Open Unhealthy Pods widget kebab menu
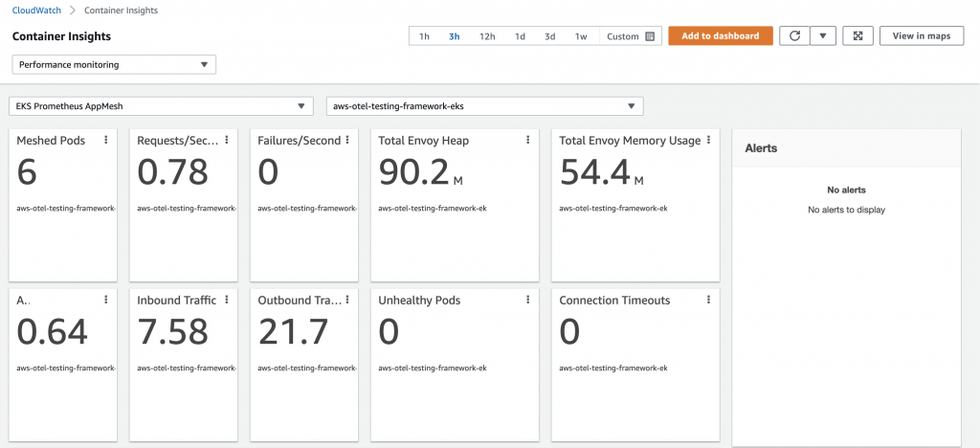Screen dimensions: 980x448 [527, 300]
